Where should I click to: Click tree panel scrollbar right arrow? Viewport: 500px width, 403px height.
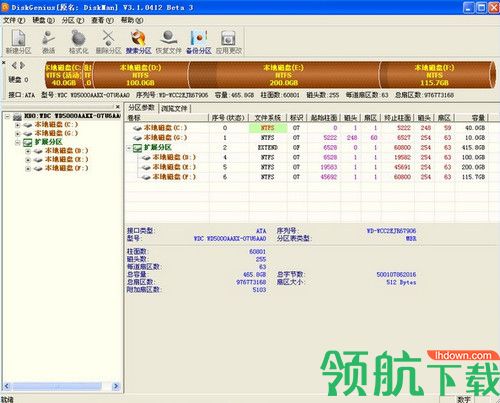point(116,386)
